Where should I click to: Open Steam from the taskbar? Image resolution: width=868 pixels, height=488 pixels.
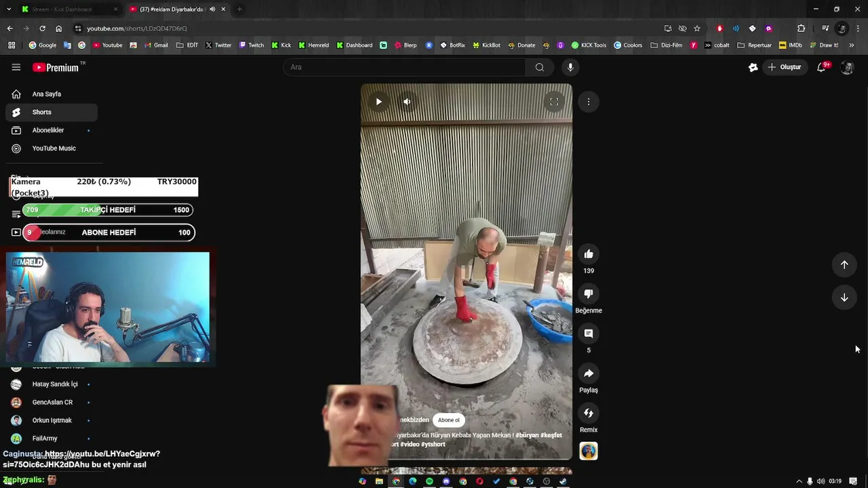[563, 481]
